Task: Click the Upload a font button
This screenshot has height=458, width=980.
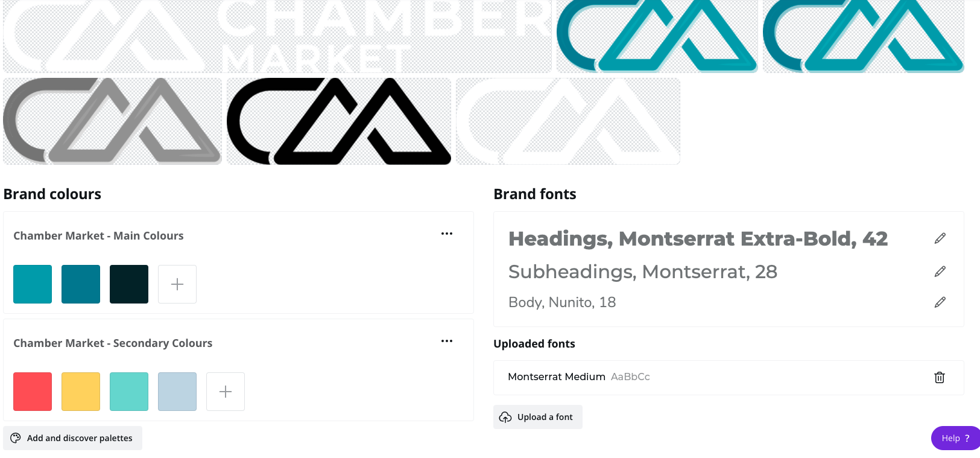Action: tap(537, 416)
